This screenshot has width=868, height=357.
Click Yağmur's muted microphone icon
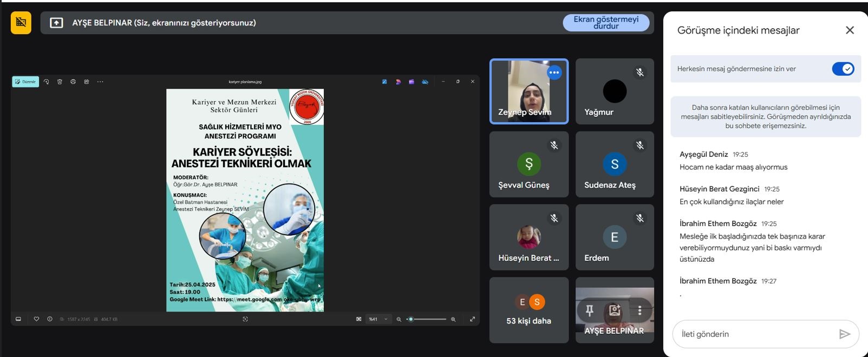tap(640, 72)
